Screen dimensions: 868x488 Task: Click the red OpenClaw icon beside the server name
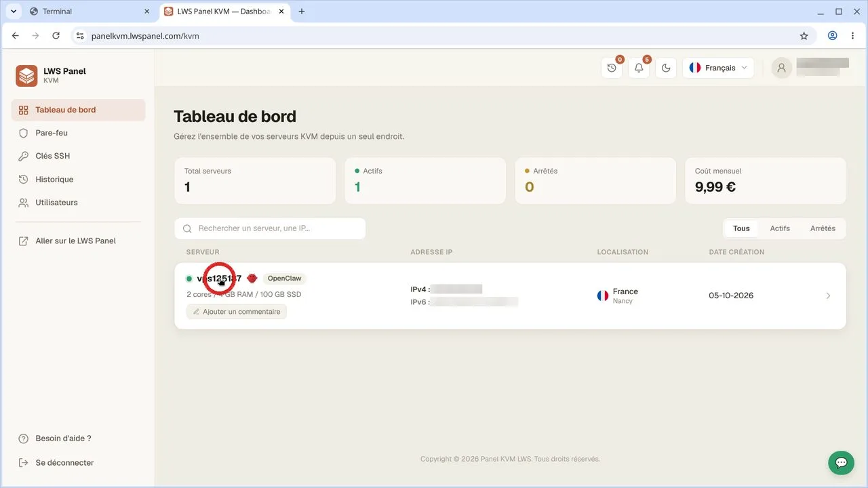click(x=252, y=279)
